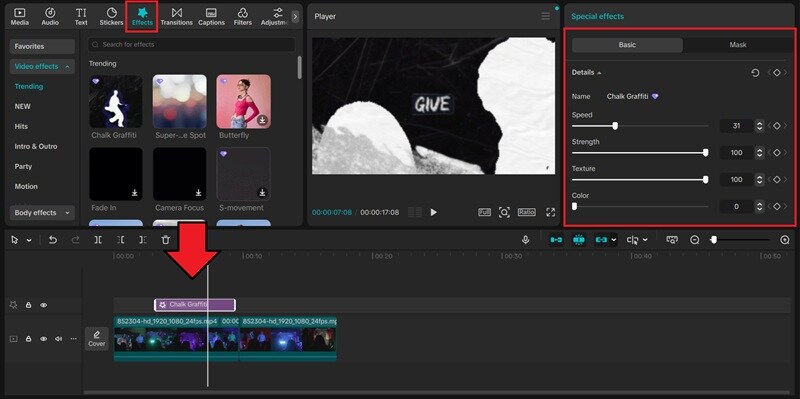The height and width of the screenshot is (399, 800).
Task: Open the Party effects category
Action: [x=23, y=166]
